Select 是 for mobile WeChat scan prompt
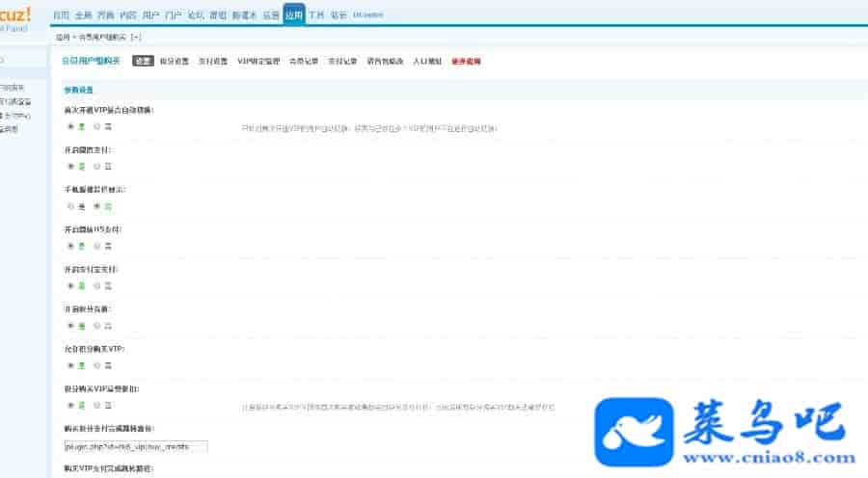Image resolution: width=868 pixels, height=478 pixels. (x=70, y=206)
